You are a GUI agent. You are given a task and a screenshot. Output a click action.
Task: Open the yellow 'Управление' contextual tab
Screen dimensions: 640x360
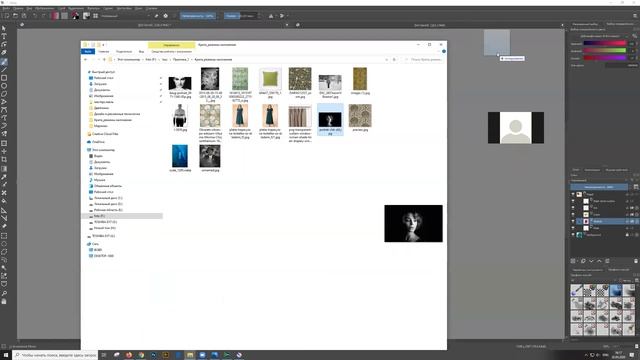[171, 45]
